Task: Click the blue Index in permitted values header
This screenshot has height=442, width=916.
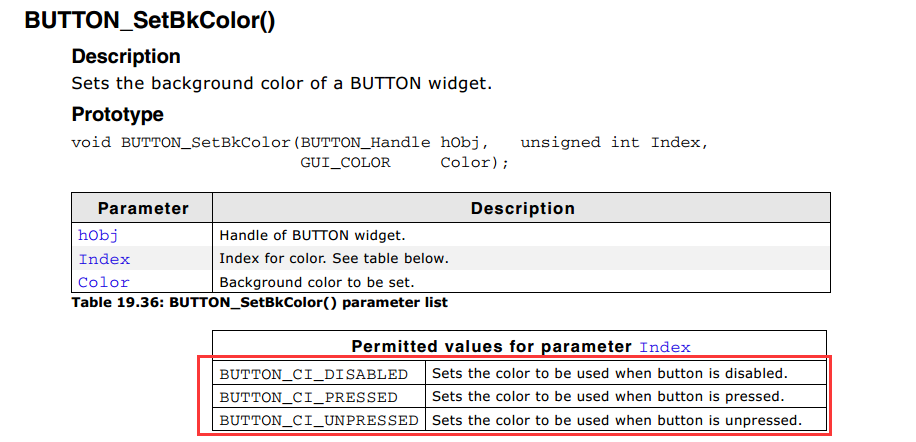Action: (665, 347)
